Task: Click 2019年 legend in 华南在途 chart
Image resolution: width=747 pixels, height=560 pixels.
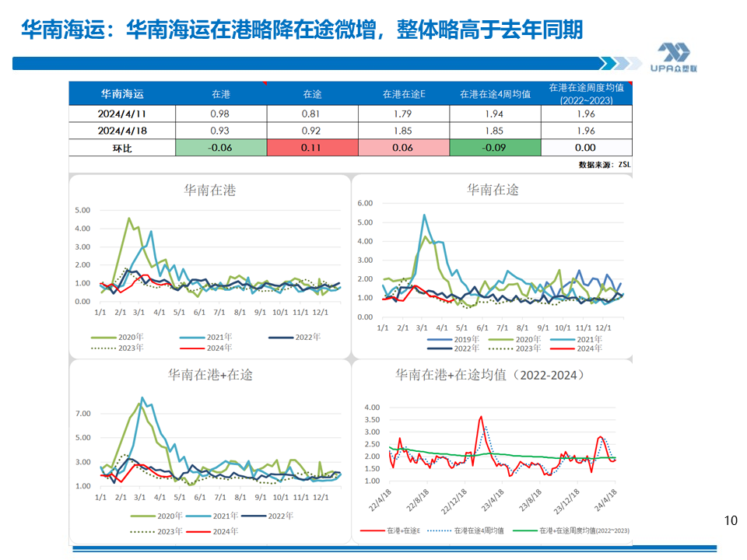Action: (x=454, y=340)
